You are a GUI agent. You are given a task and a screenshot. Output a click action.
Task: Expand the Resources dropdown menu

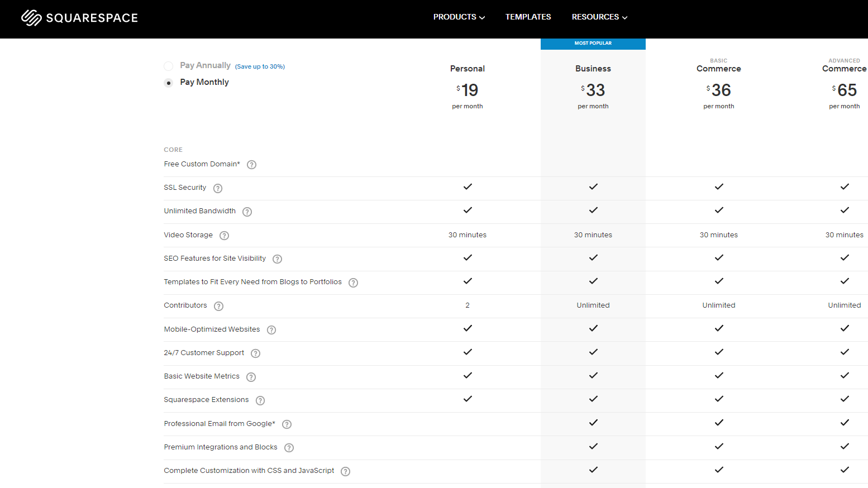click(x=600, y=17)
